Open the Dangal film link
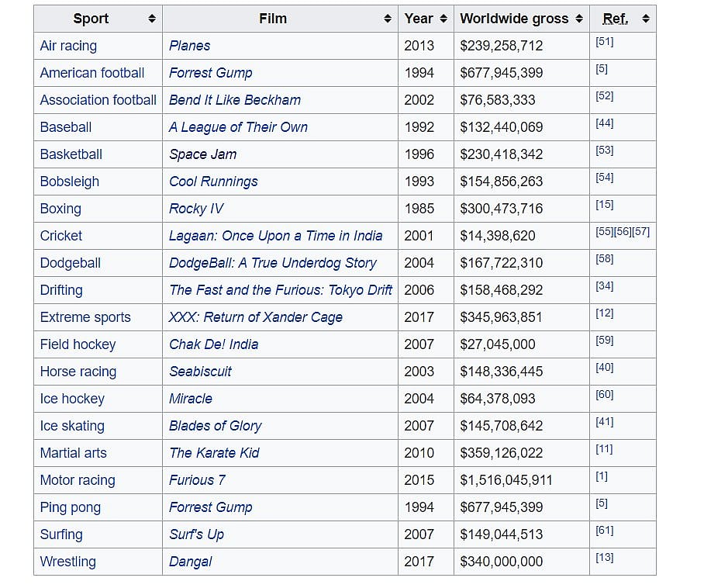The height and width of the screenshot is (588, 704). tap(190, 562)
